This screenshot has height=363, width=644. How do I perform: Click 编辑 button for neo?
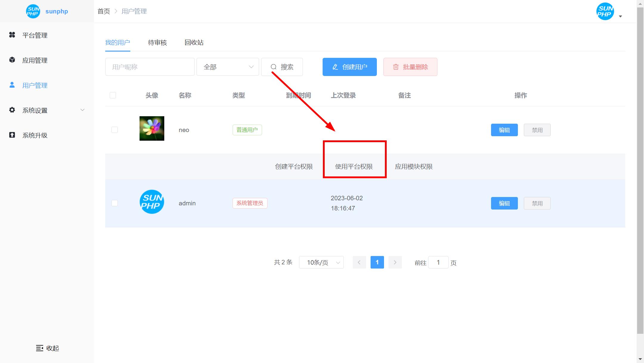(x=504, y=130)
